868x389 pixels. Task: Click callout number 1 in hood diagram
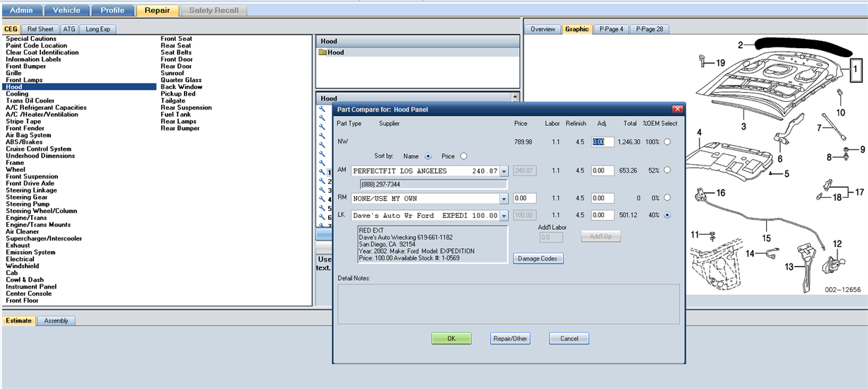pyautogui.click(x=855, y=69)
